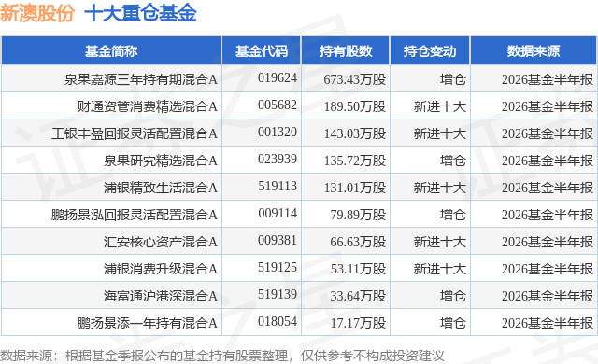Select the 持有股数 column header
Screen dimensions: 598x364
coord(345,50)
